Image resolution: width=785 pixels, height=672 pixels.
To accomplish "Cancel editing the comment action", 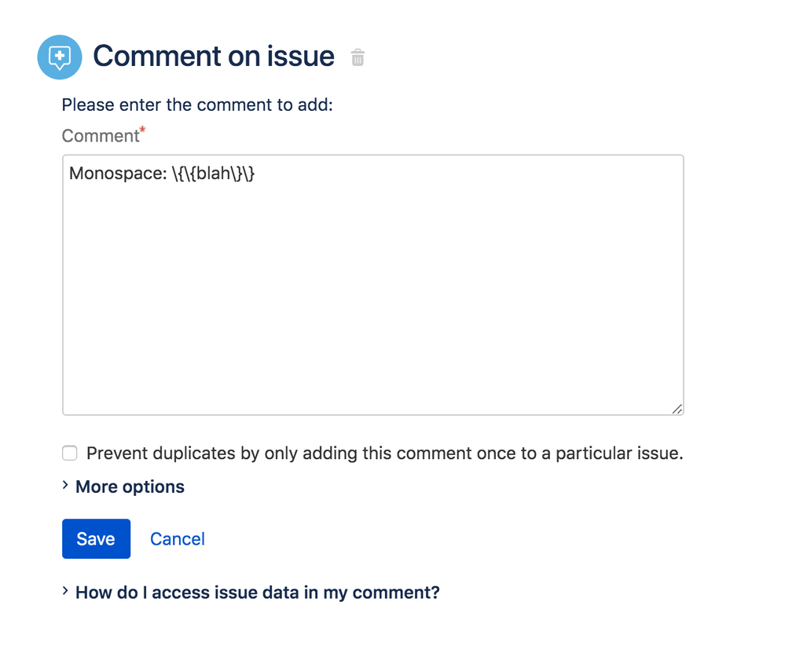I will pyautogui.click(x=178, y=539).
